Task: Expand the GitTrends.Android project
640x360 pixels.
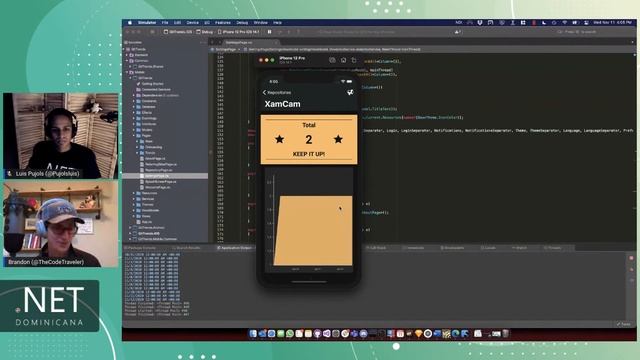Action: (x=131, y=228)
